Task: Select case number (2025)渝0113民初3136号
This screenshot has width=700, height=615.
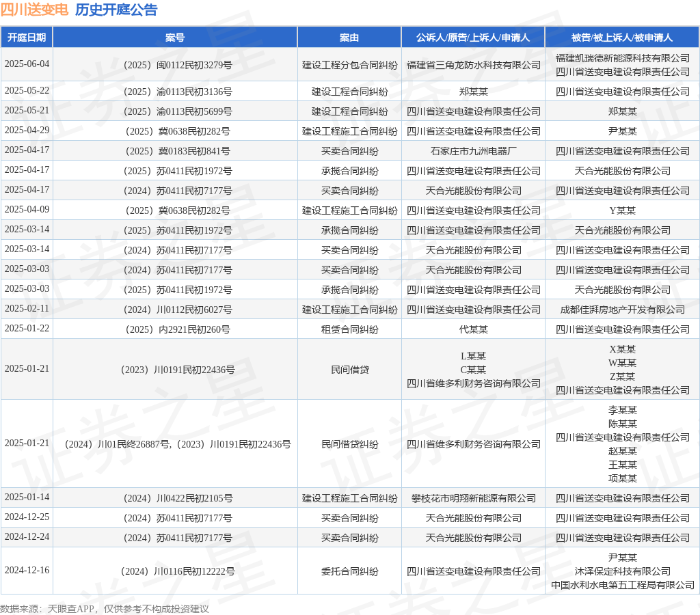Action: pos(178,92)
